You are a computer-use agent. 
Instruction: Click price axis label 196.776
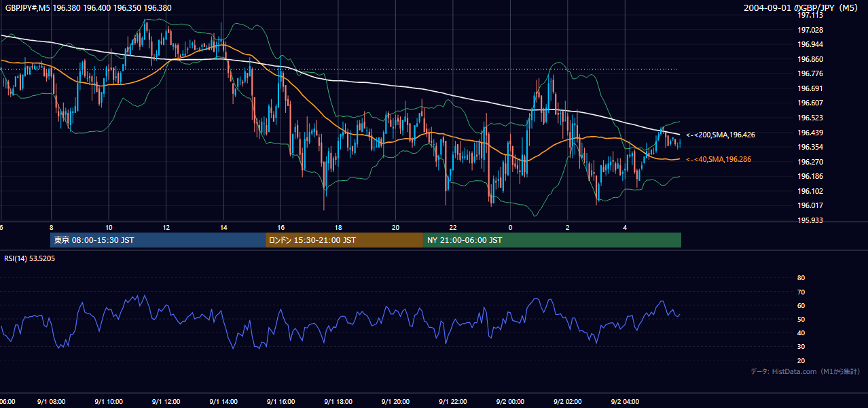pos(810,73)
